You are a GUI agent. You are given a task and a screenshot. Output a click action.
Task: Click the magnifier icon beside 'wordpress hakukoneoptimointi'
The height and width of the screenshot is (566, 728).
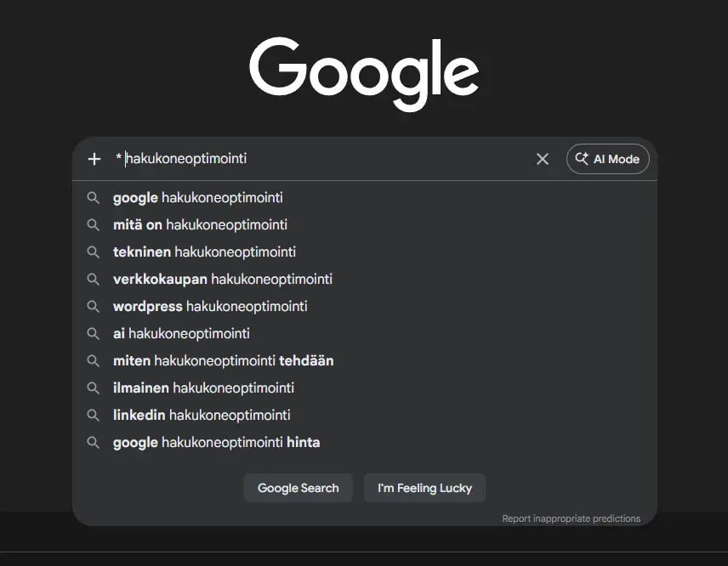tap(94, 306)
